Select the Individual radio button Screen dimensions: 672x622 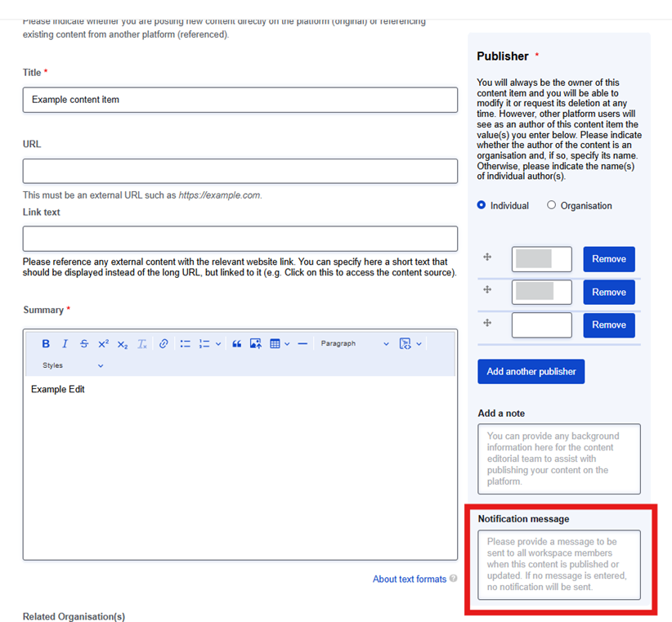pos(482,206)
